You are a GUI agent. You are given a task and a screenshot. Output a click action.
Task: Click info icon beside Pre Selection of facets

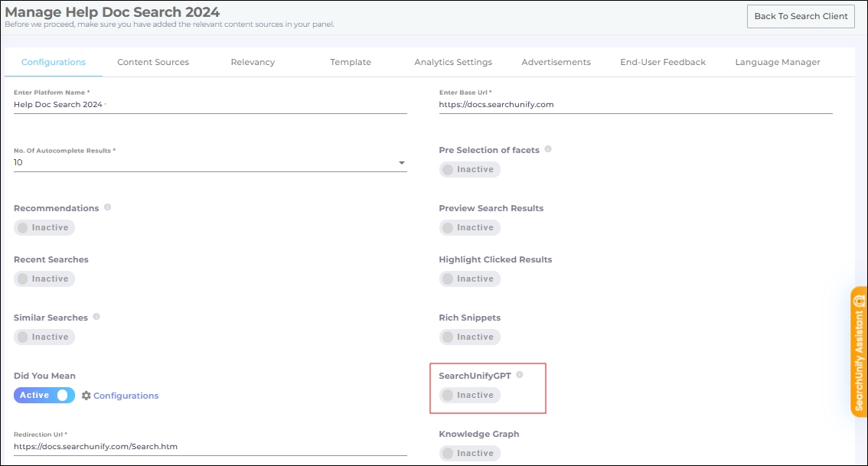coord(547,149)
